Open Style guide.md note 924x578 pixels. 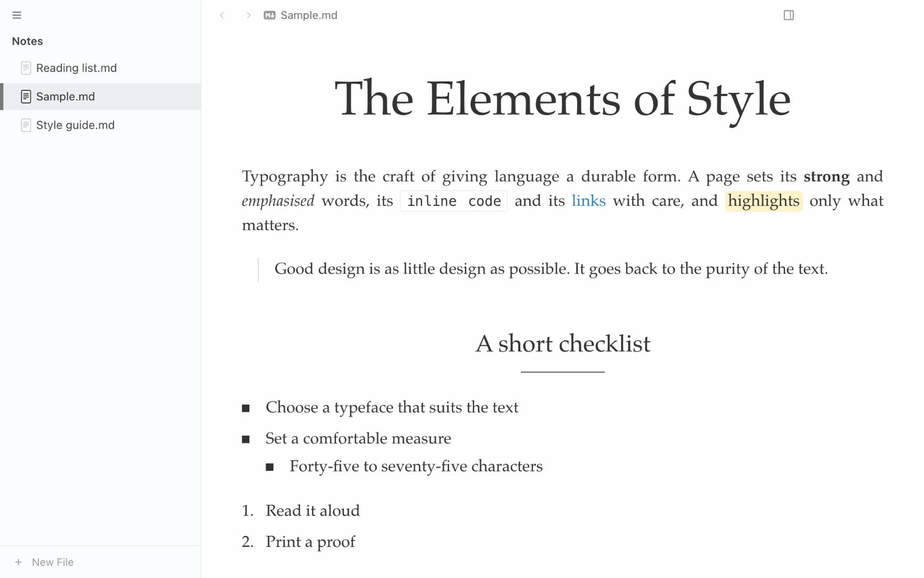click(100, 125)
